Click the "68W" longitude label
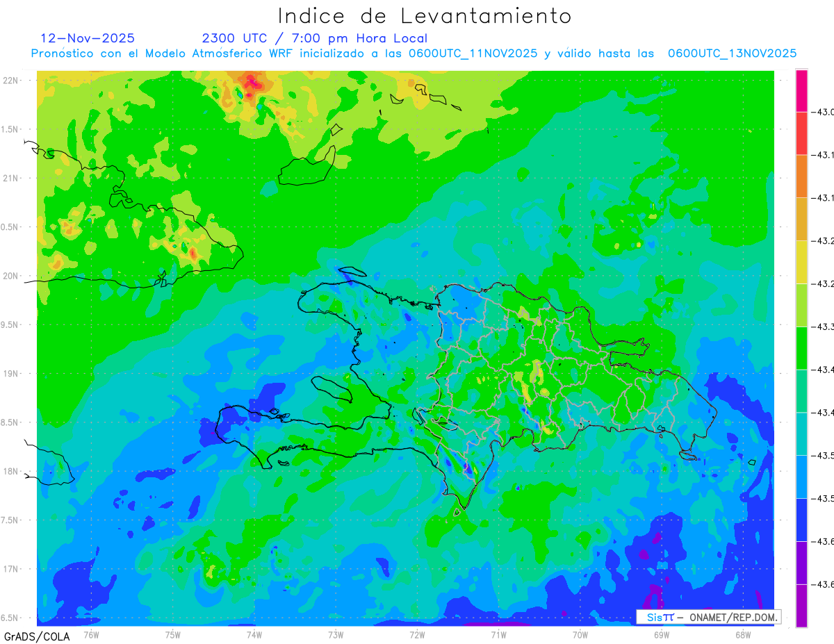 tap(743, 634)
